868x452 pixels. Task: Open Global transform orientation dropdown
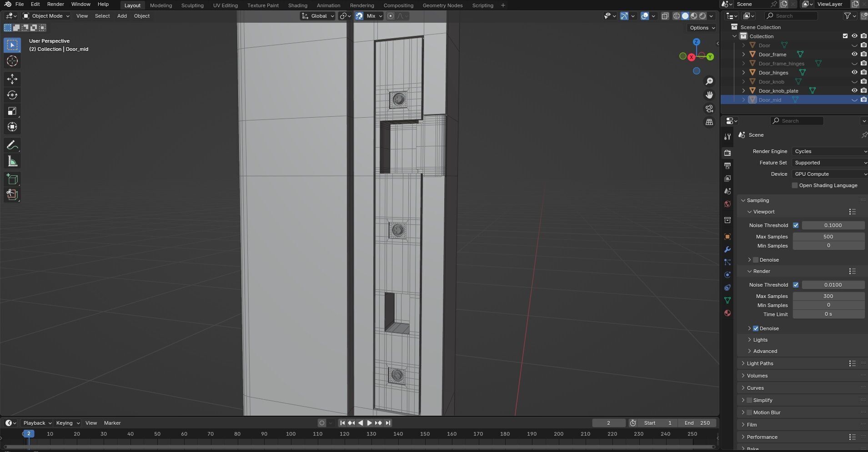click(318, 16)
